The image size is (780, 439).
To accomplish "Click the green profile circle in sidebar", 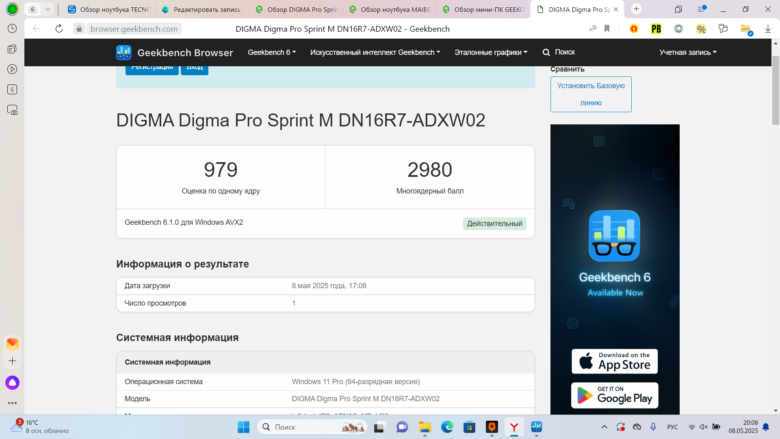I will tap(12, 9).
